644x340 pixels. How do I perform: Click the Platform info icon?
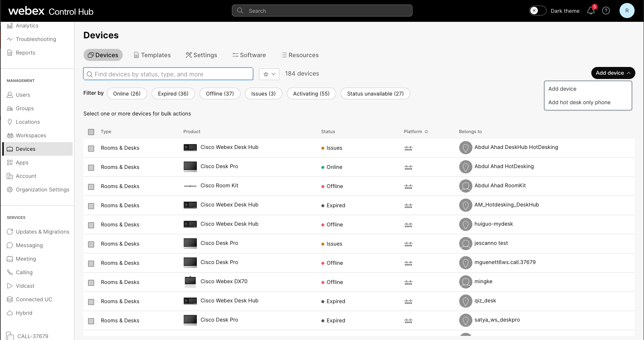[426, 132]
